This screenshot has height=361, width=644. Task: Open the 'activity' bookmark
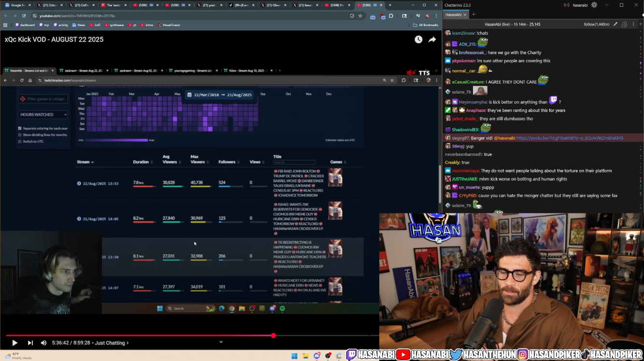(60, 25)
